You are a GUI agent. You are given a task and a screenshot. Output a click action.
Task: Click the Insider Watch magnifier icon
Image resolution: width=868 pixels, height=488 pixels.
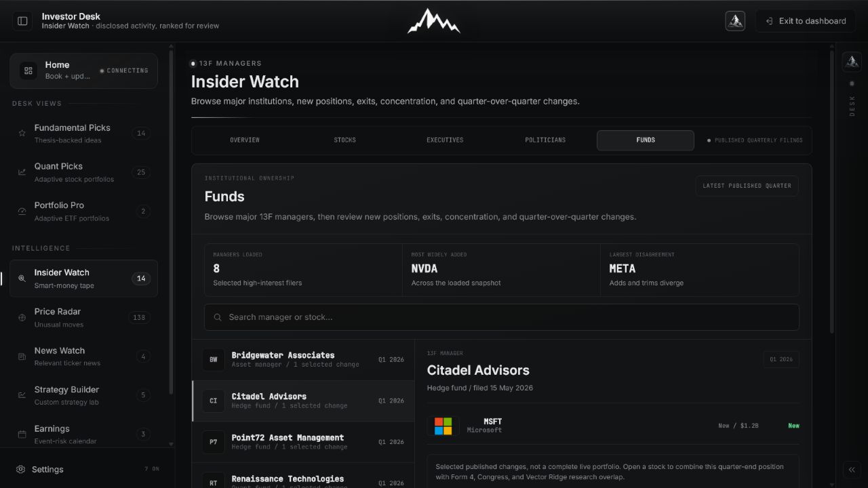pos(22,279)
